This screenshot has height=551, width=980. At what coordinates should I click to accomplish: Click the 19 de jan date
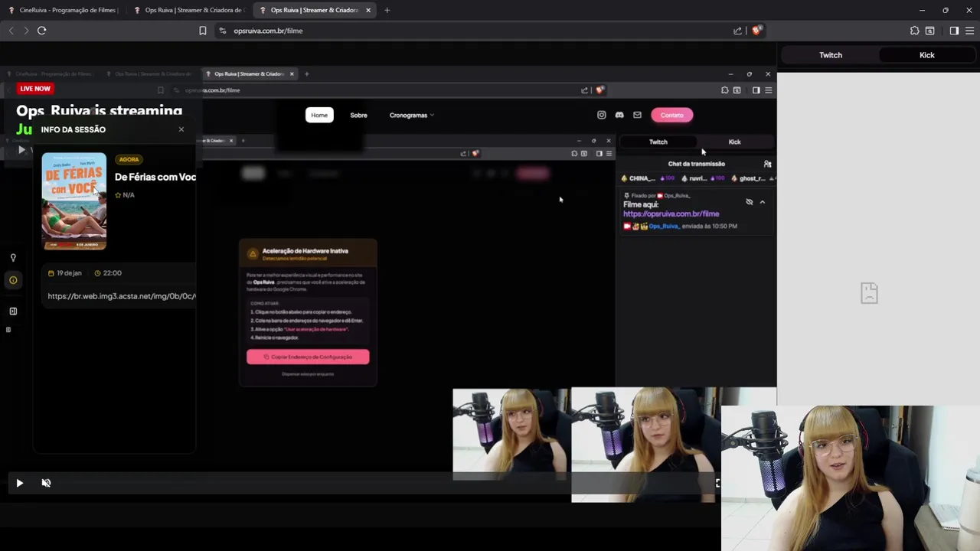[65, 273]
